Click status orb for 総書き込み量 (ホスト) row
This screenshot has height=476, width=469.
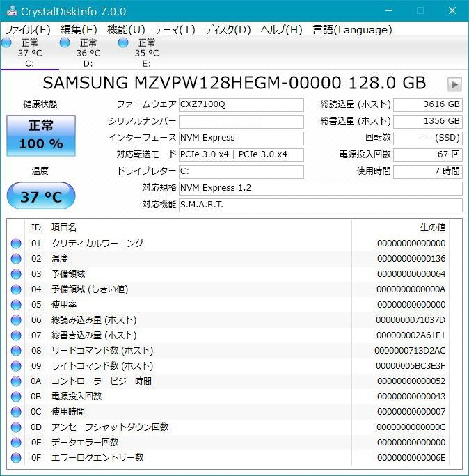point(16,335)
